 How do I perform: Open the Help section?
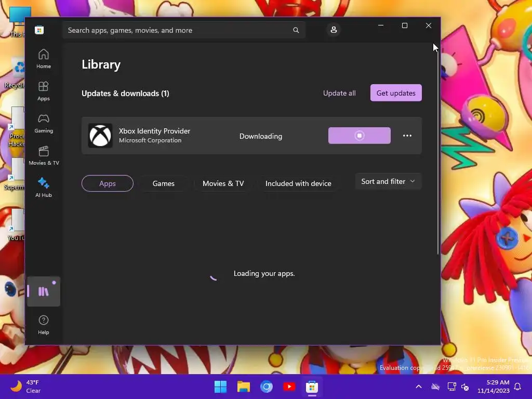pyautogui.click(x=44, y=325)
